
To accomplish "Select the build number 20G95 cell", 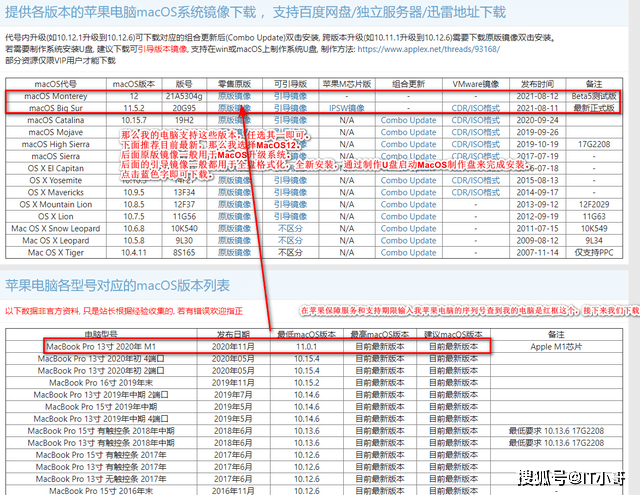I will (184, 108).
